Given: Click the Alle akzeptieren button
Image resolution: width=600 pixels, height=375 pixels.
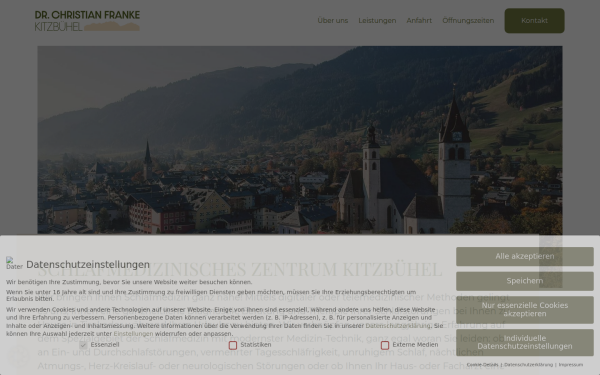Looking at the screenshot, I should coord(525,256).
